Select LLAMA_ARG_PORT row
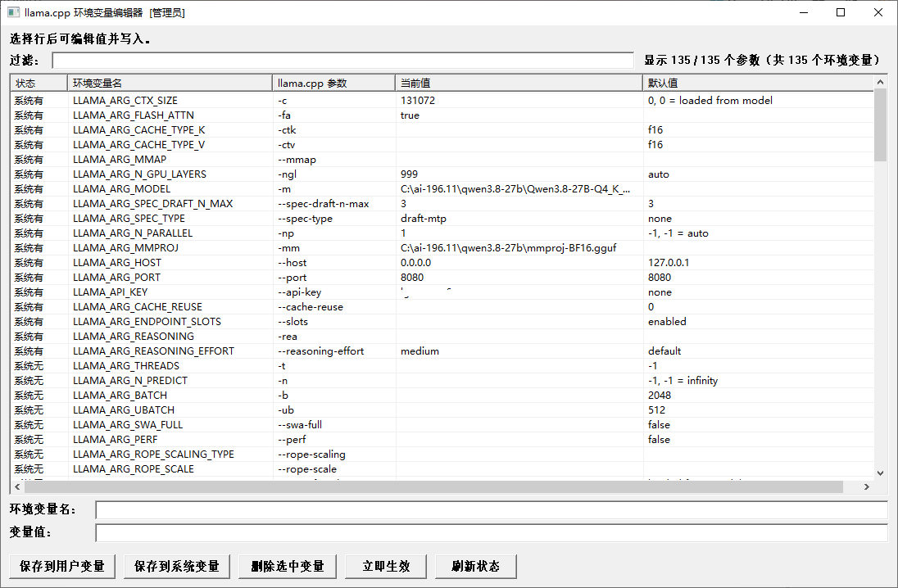This screenshot has width=898, height=588. (x=442, y=277)
